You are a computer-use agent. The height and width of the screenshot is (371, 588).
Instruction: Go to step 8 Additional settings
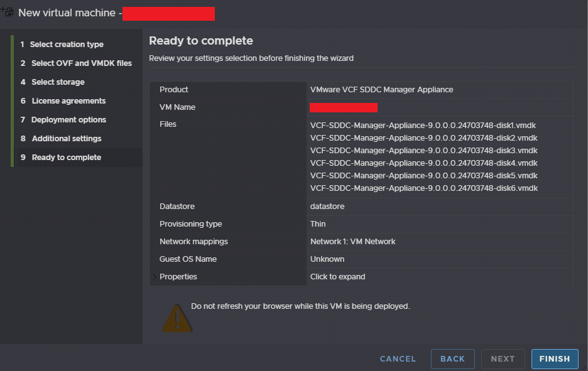(61, 138)
